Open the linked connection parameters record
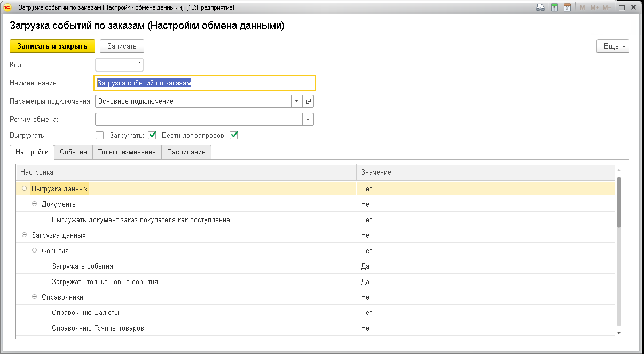644x354 pixels. coord(308,101)
